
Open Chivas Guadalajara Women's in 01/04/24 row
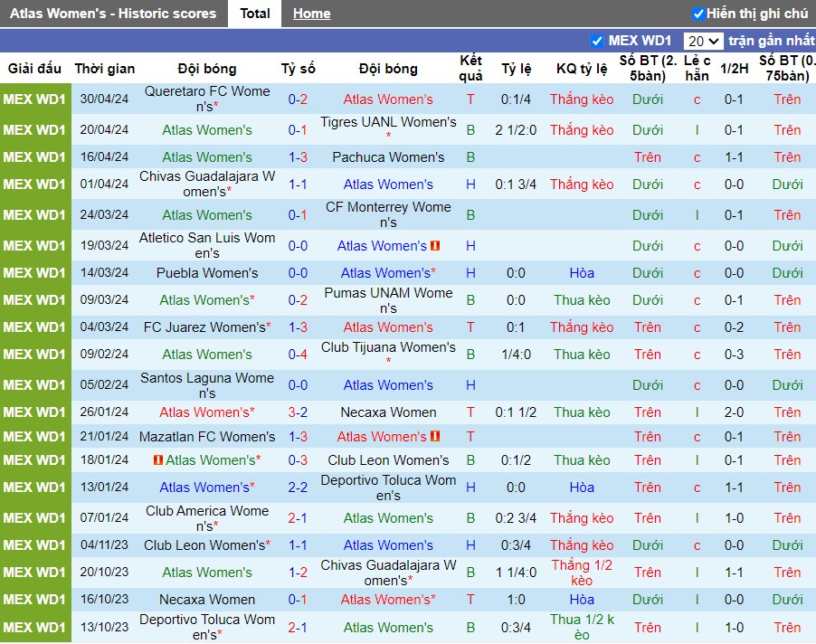pyautogui.click(x=207, y=185)
